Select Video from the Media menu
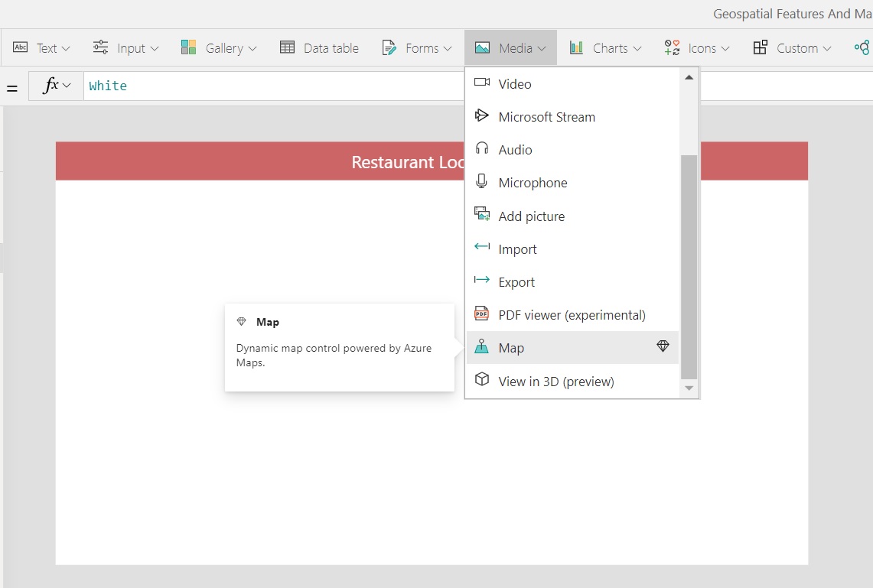 514,84
